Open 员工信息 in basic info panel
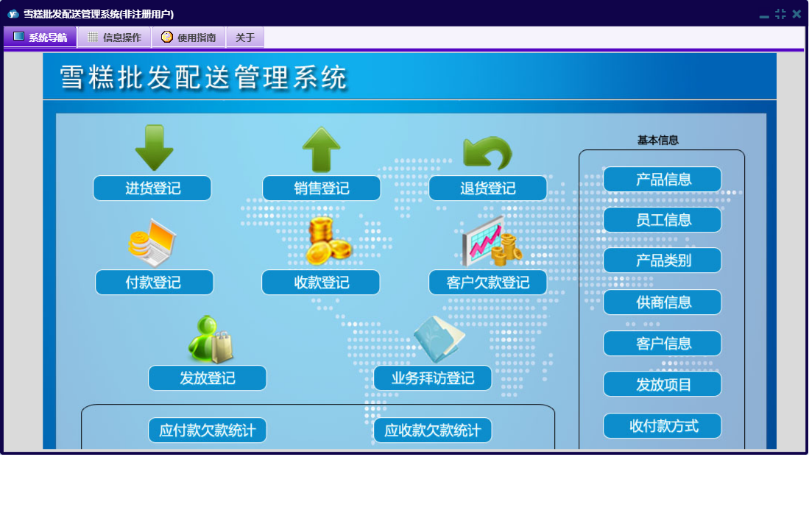 (663, 220)
